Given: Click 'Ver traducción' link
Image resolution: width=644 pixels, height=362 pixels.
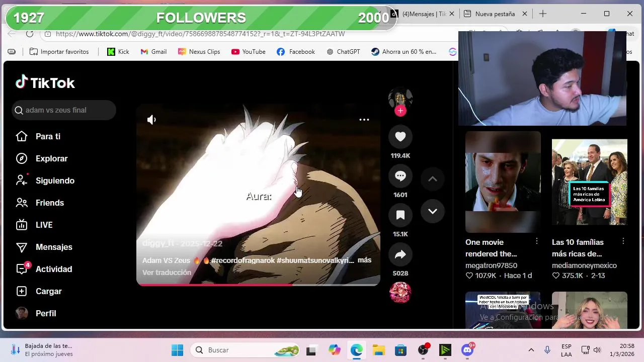Looking at the screenshot, I should [x=167, y=273].
